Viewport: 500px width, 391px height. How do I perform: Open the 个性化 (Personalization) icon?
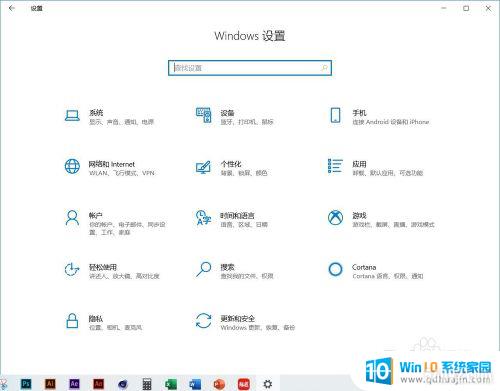coord(203,167)
